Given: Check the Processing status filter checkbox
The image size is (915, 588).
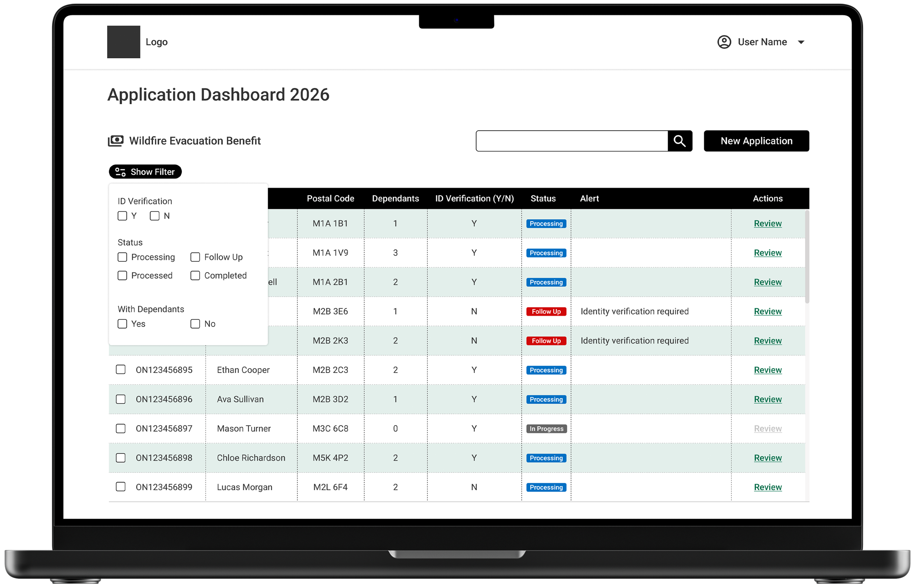Looking at the screenshot, I should click(122, 257).
